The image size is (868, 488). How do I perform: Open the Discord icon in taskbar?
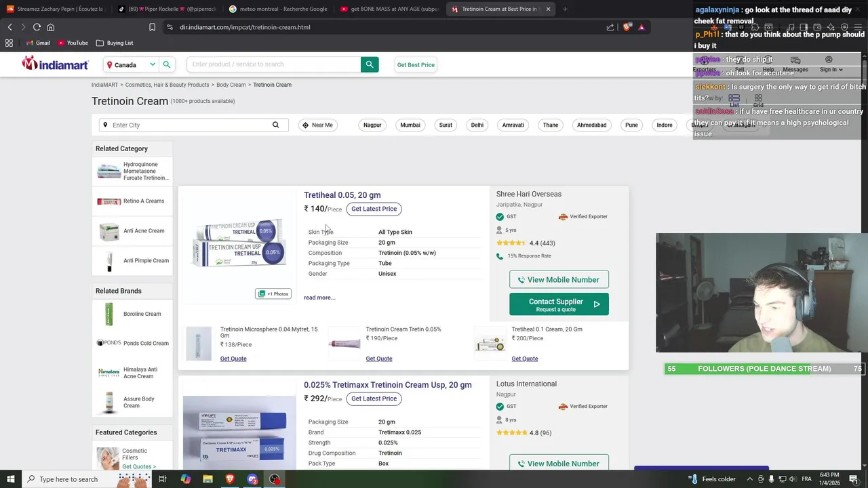point(252,479)
